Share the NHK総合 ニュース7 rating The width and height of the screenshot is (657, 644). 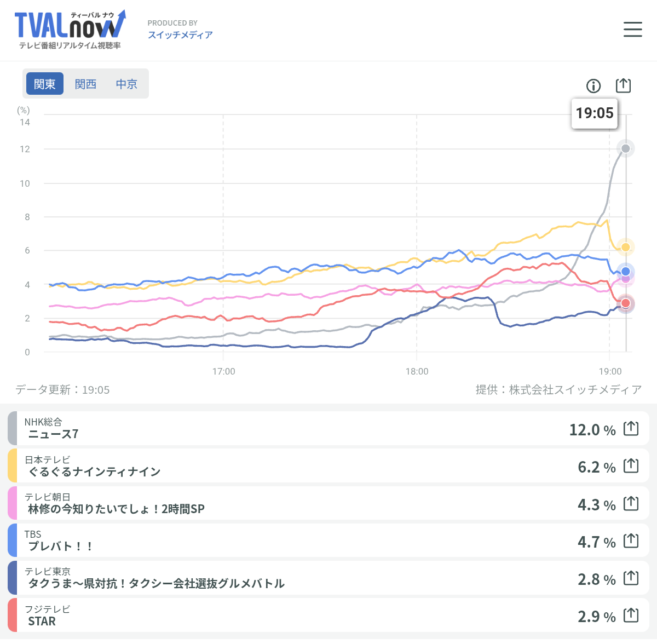click(631, 428)
